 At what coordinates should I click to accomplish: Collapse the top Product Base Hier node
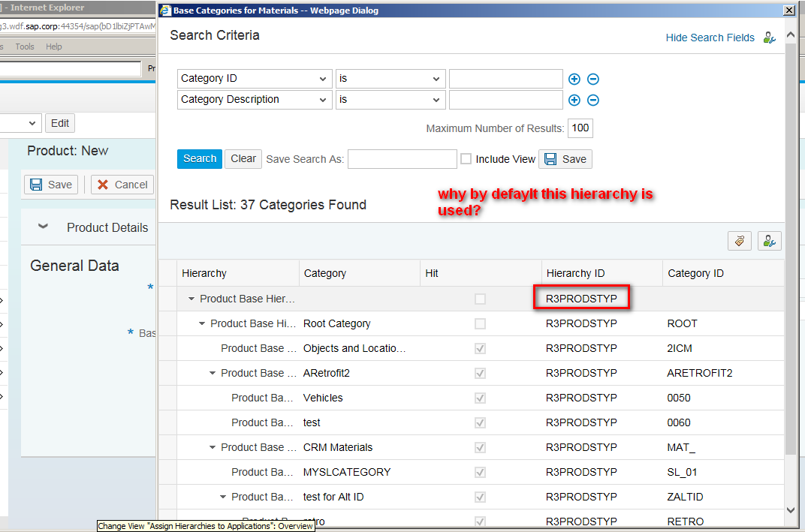191,299
